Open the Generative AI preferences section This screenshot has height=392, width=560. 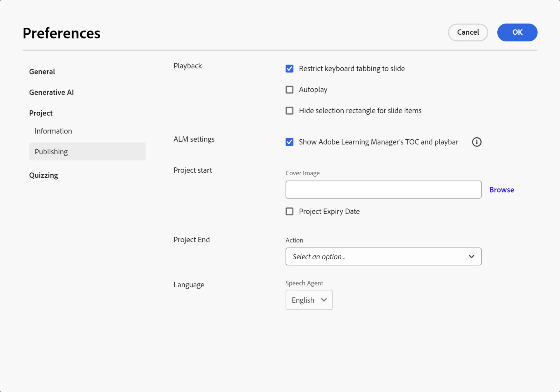51,92
